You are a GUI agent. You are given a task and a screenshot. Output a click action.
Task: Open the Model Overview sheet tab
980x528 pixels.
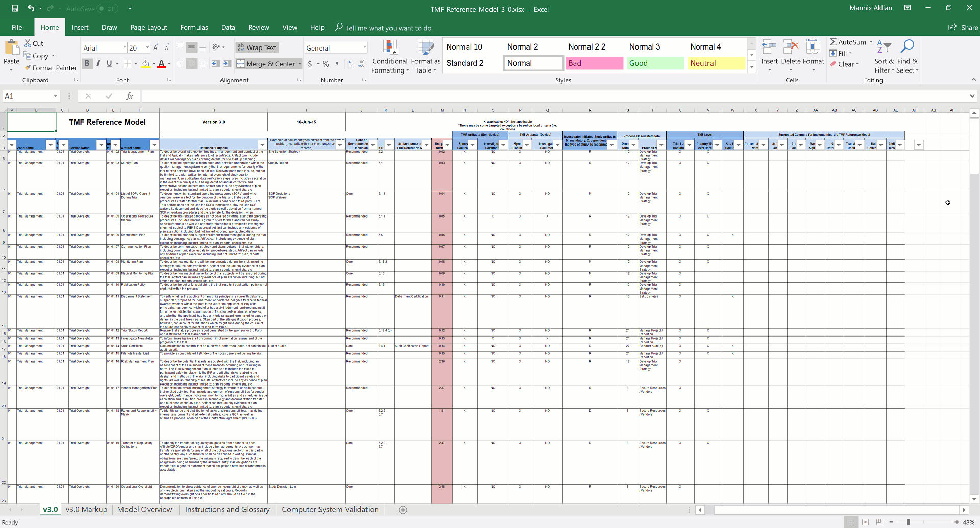[x=144, y=509]
